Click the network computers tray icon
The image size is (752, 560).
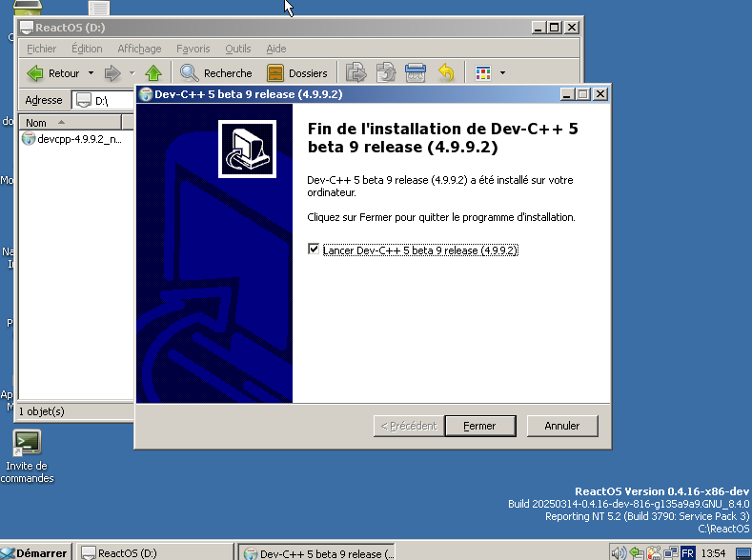670,553
